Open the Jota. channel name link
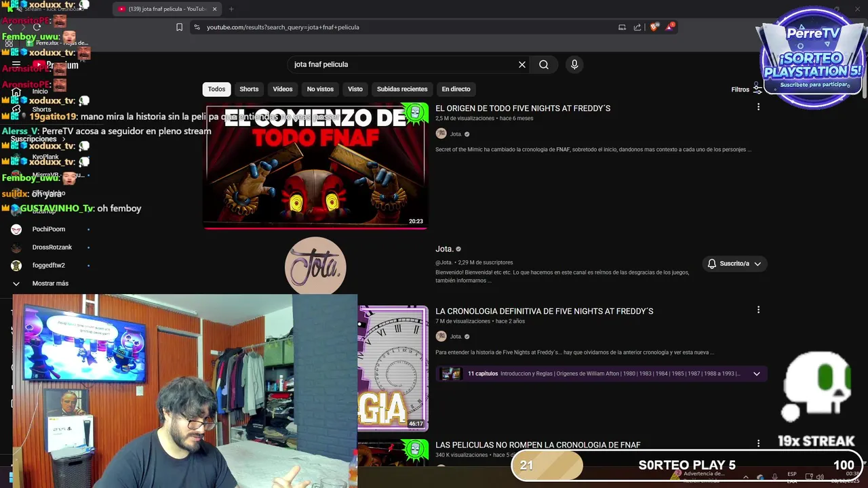The width and height of the screenshot is (868, 488). [444, 249]
